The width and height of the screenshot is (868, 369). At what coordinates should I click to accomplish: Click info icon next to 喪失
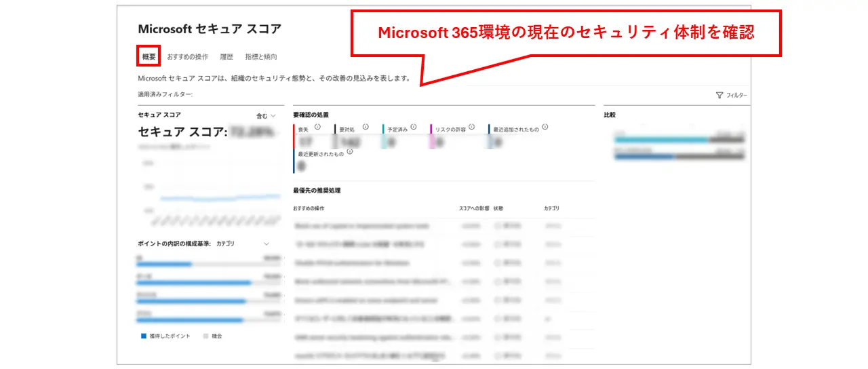coord(317,127)
